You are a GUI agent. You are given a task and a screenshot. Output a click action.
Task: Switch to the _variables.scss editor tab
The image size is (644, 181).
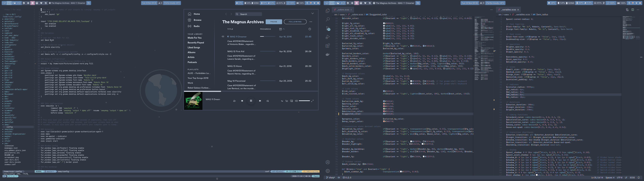[x=508, y=10]
